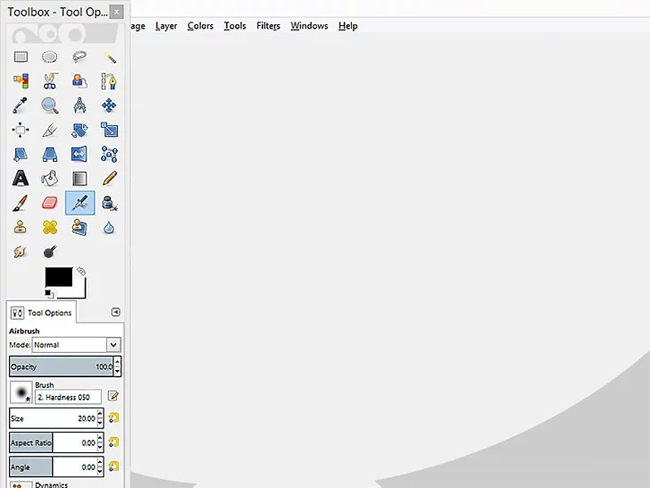
Task: Activate the Zoom magnifier tool
Action: 50,105
